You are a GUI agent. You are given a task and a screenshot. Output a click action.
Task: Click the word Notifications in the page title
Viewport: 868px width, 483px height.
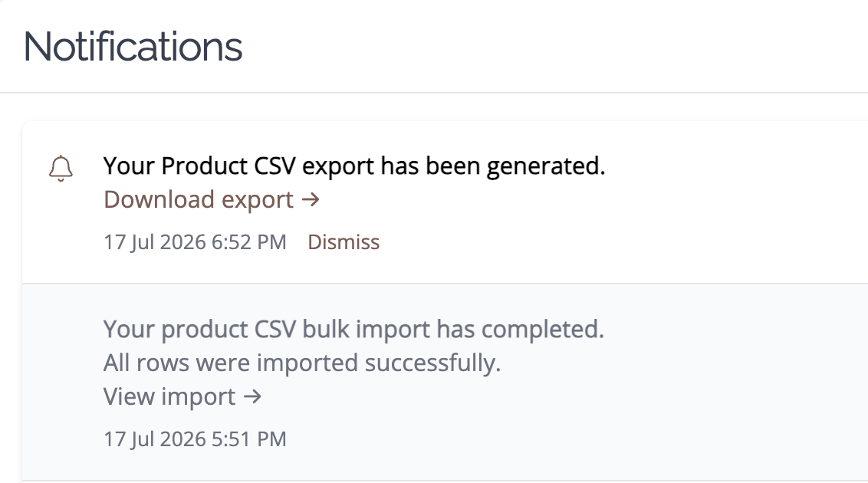[x=133, y=47]
